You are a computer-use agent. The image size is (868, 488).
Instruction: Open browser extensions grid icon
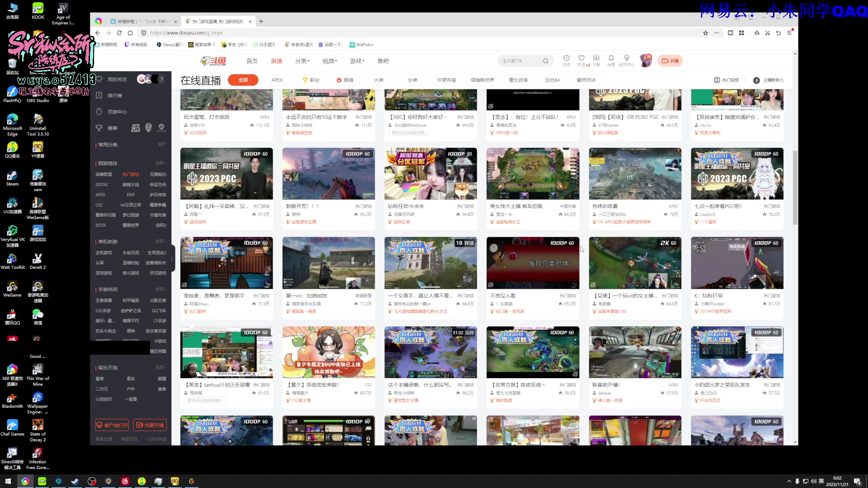pos(741,33)
